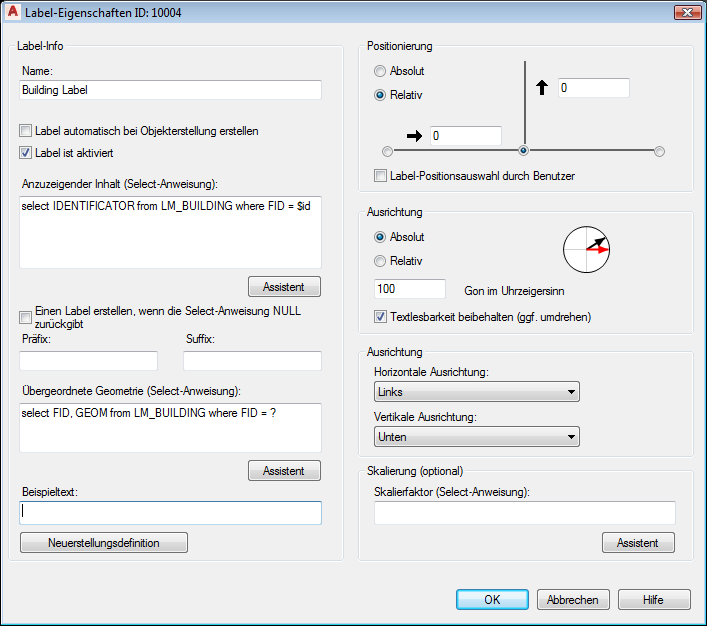Uncheck 'Label ist aktiviert' checkbox
This screenshot has width=707, height=626.
point(26,153)
